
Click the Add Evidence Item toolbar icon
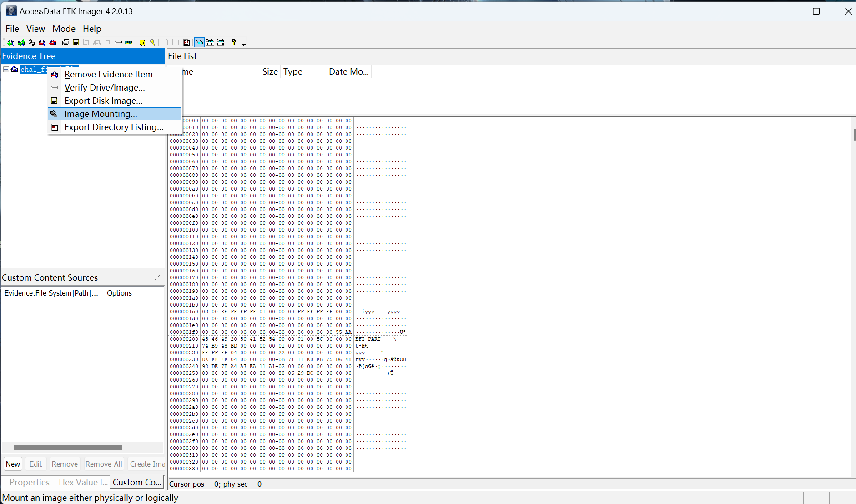(10, 43)
